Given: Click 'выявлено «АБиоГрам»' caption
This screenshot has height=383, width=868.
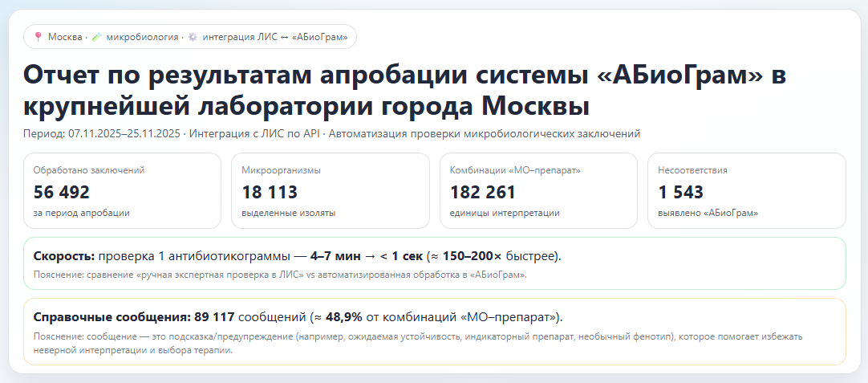Looking at the screenshot, I should point(708,213).
